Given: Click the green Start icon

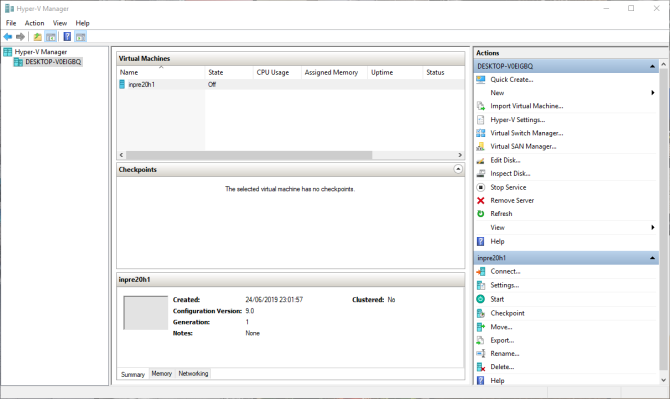Looking at the screenshot, I should [481, 299].
